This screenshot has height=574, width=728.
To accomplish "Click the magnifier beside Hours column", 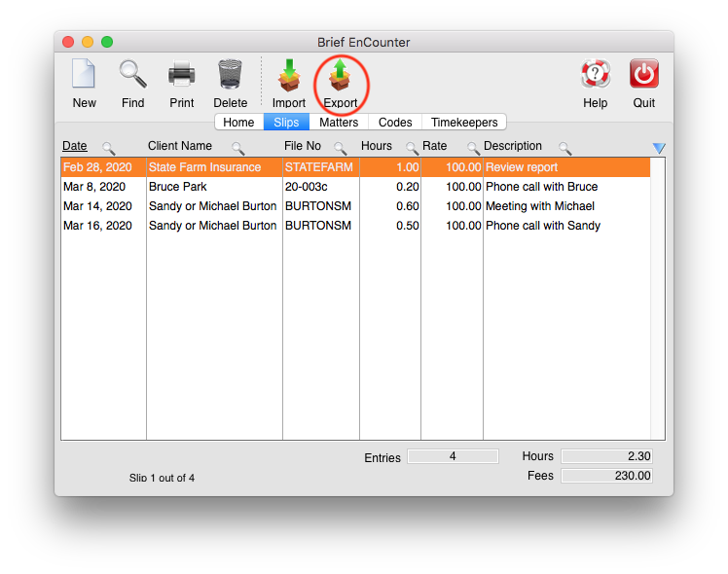I will coord(412,149).
